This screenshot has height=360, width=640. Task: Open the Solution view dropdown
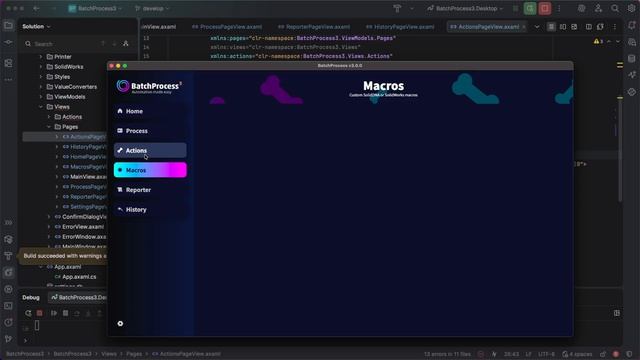[x=36, y=27]
